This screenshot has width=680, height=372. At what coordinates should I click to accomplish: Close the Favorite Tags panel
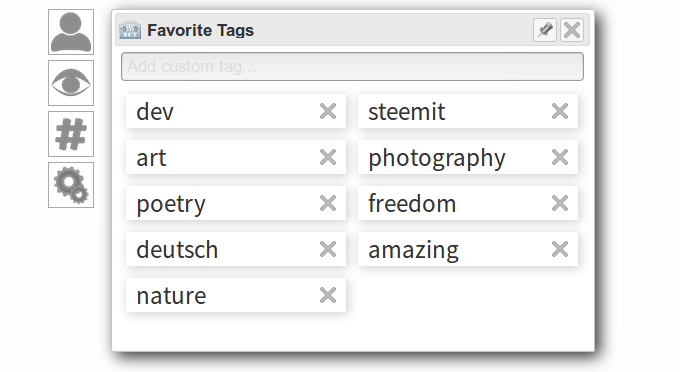click(572, 30)
